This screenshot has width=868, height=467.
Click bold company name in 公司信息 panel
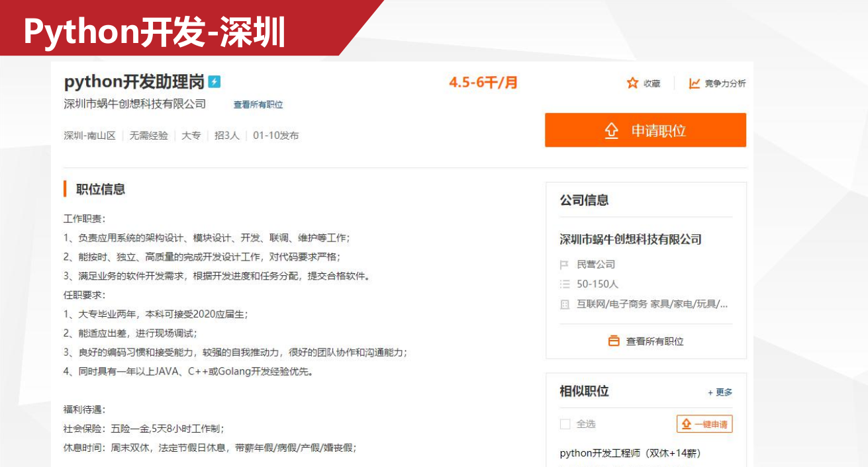tap(630, 239)
